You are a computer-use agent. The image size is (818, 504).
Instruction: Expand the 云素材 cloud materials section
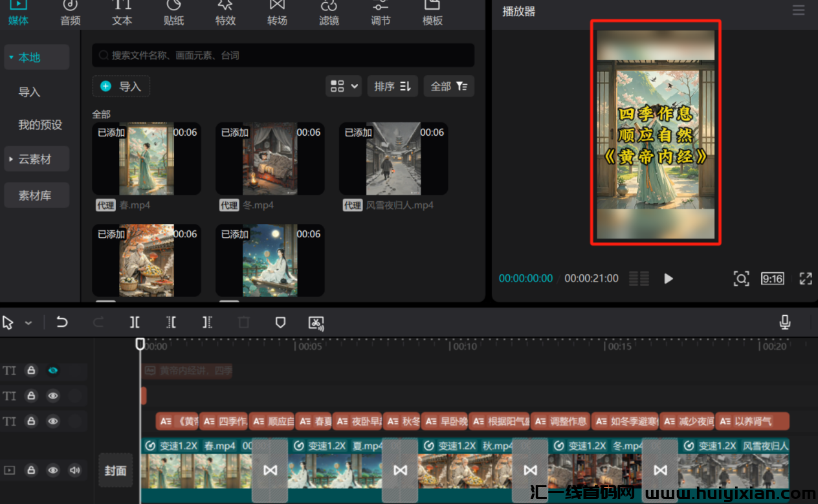36,159
